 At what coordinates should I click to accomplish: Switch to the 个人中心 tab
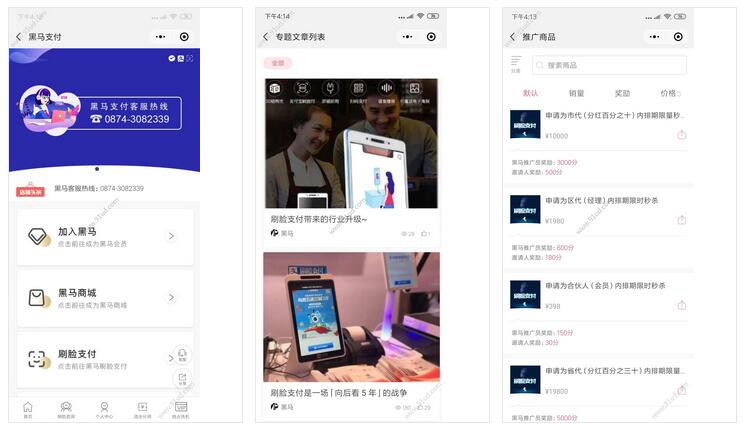104,410
